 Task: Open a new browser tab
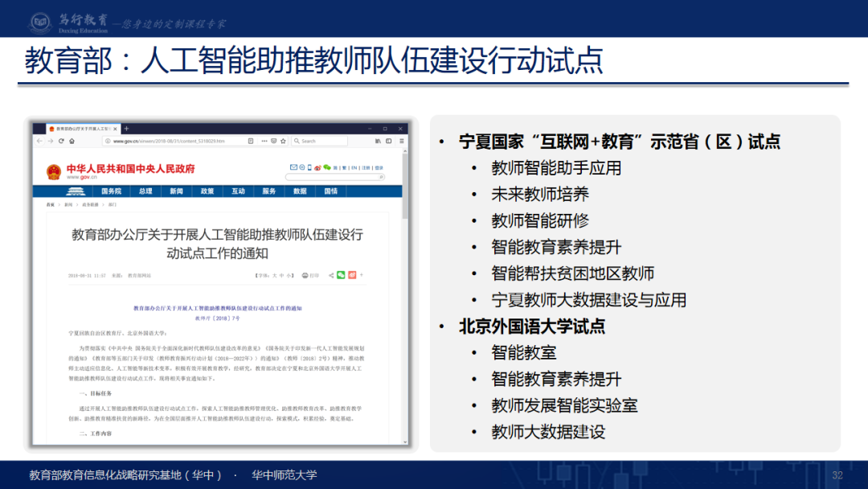tap(126, 129)
